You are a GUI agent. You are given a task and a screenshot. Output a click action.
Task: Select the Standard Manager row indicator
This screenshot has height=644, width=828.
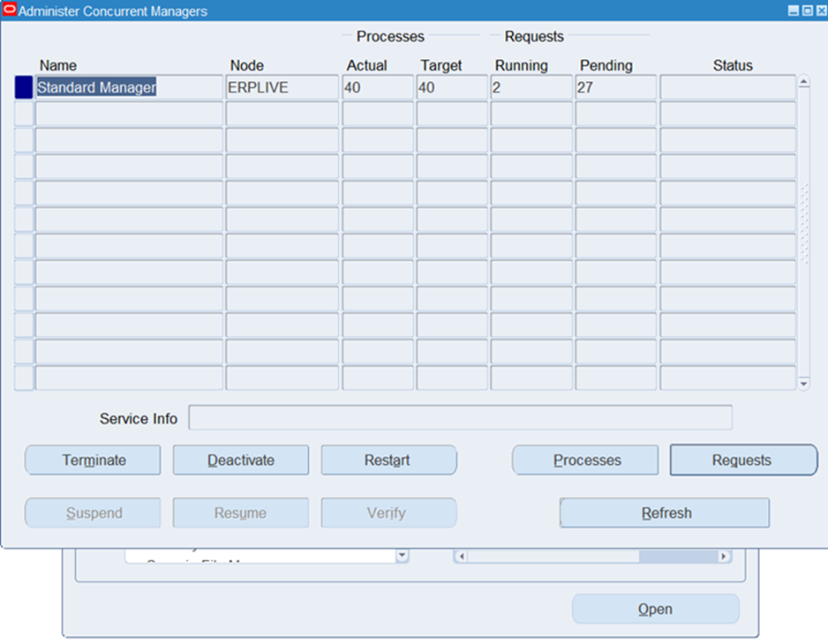coord(24,88)
